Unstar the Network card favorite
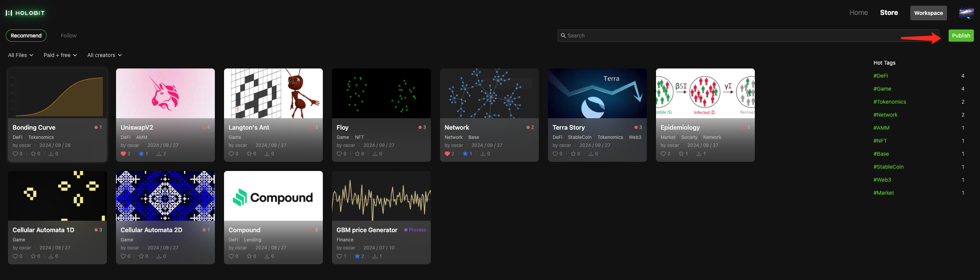The width and height of the screenshot is (980, 280). click(x=465, y=154)
